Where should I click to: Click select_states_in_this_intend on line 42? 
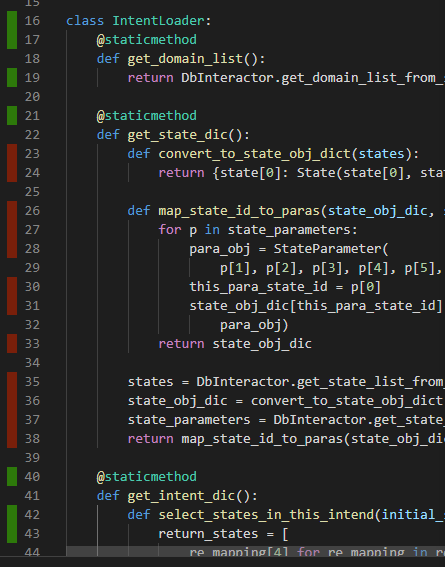click(266, 514)
